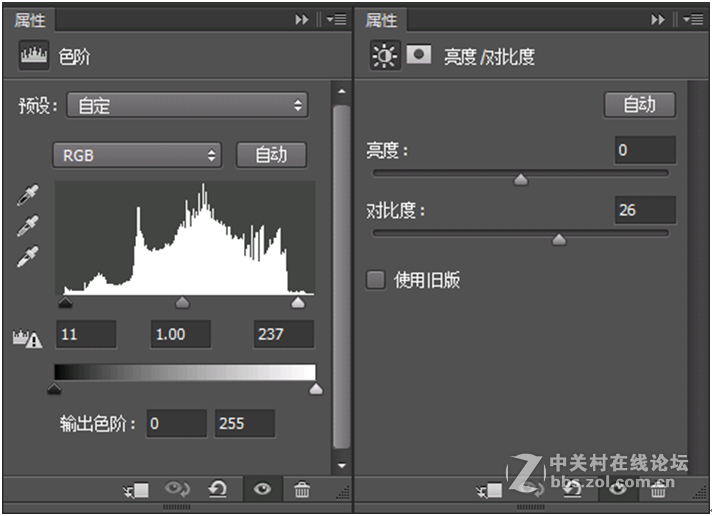Select the white point eyedropper in Levels
712x516 pixels.
28,257
